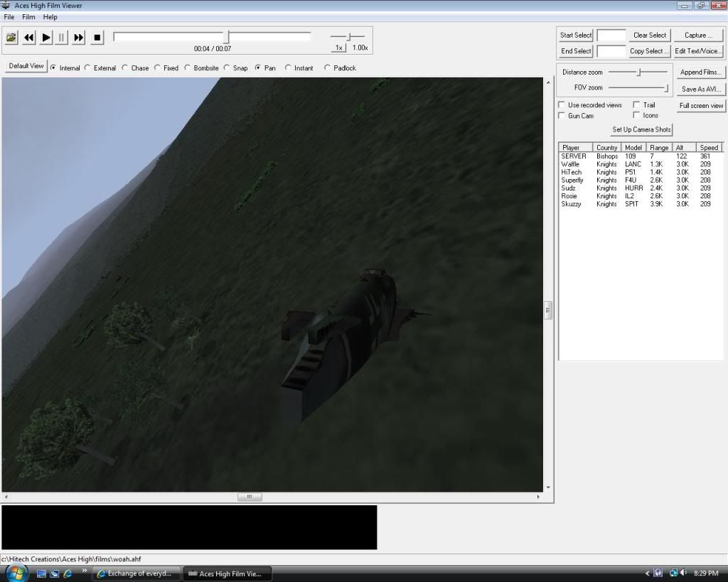Click the horizontal view scrollbar thumb
Screen dimensions: 728x582
250,497
